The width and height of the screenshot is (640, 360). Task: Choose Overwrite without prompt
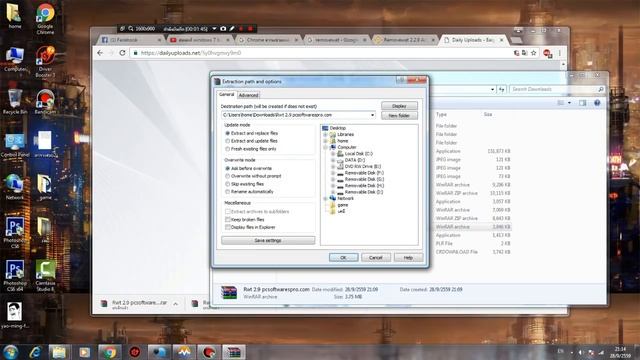(227, 176)
